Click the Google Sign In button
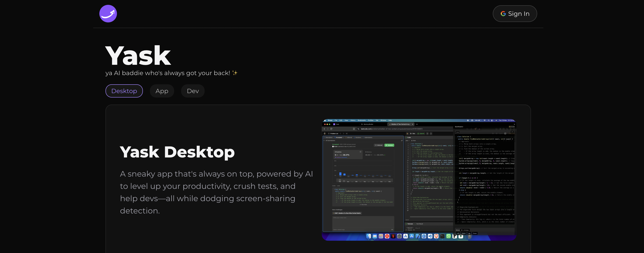 pos(515,13)
